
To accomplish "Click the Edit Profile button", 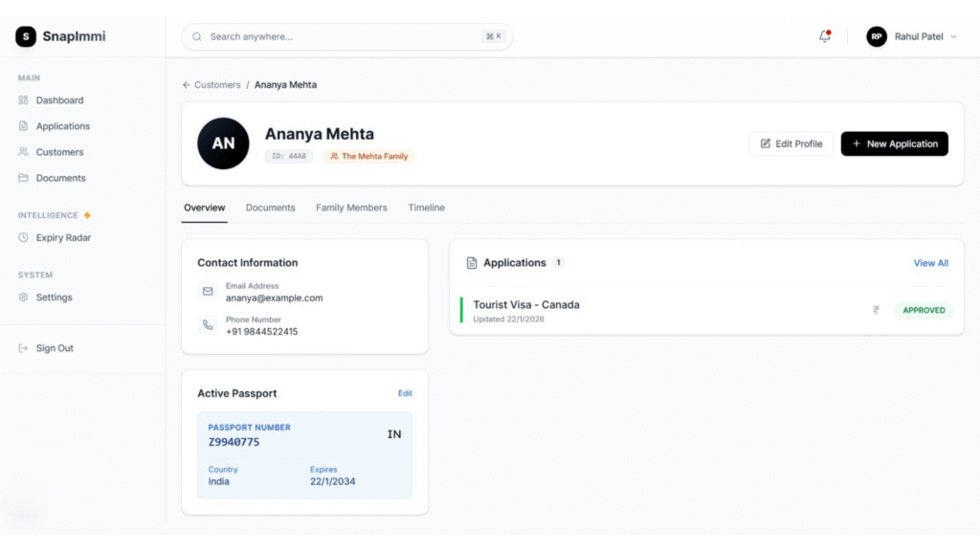I will pyautogui.click(x=791, y=143).
